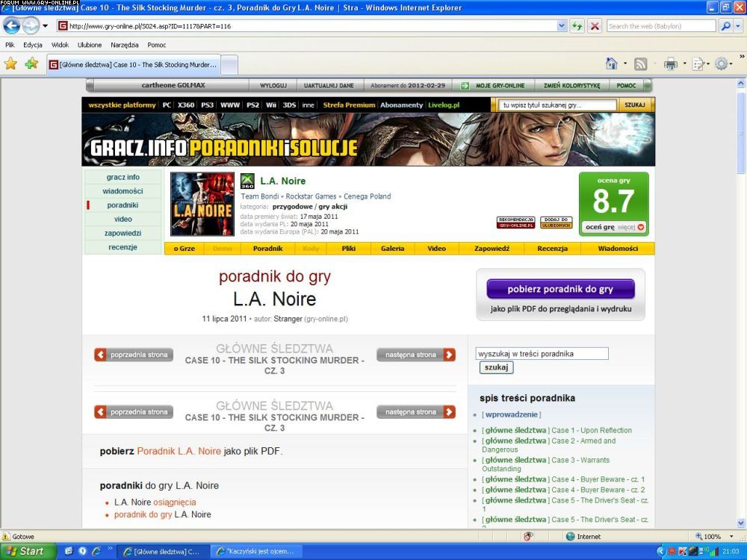Open the Narzędzia menu

[x=124, y=45]
